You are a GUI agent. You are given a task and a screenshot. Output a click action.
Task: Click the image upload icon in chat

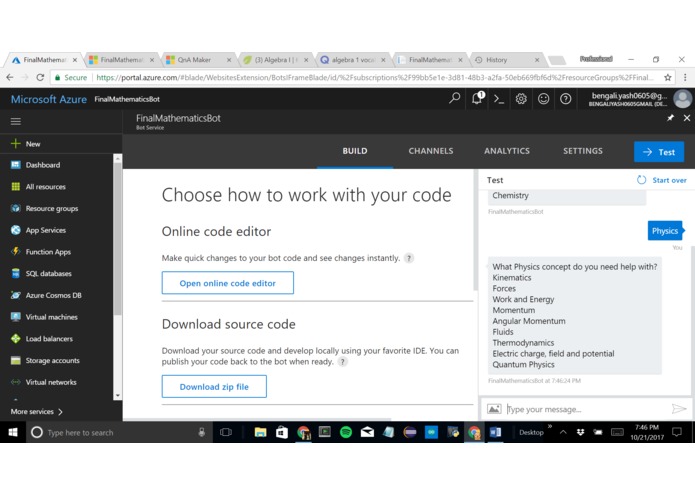click(494, 408)
